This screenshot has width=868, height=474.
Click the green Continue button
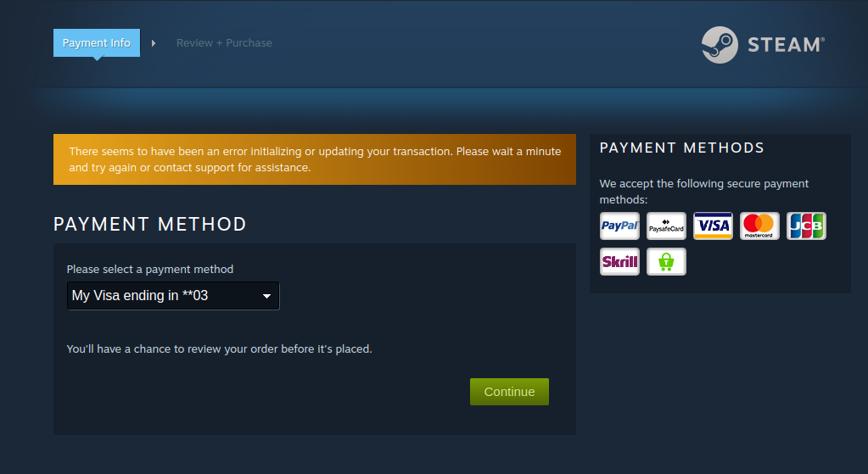point(509,392)
